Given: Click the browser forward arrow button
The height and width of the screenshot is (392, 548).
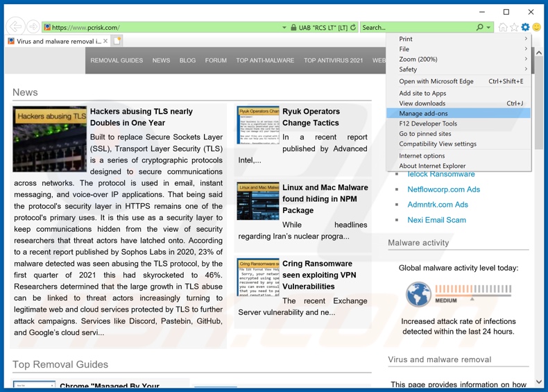Looking at the screenshot, I should [33, 27].
